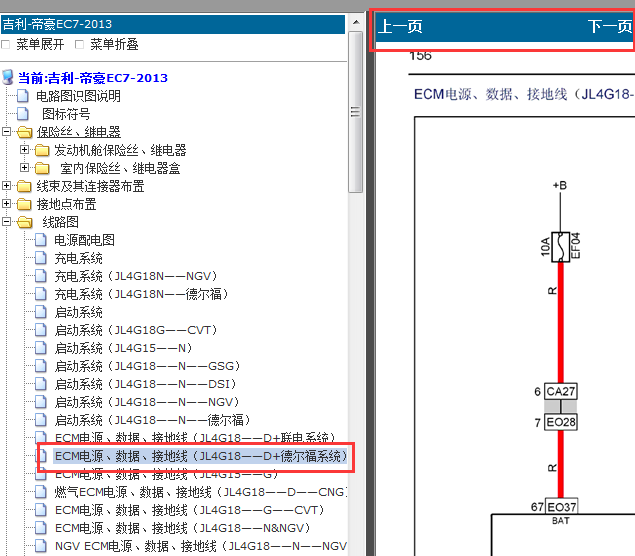635x556 pixels.
Task: Click page icon of 启动系统（JL4G15——N）
Action: pyautogui.click(x=40, y=347)
